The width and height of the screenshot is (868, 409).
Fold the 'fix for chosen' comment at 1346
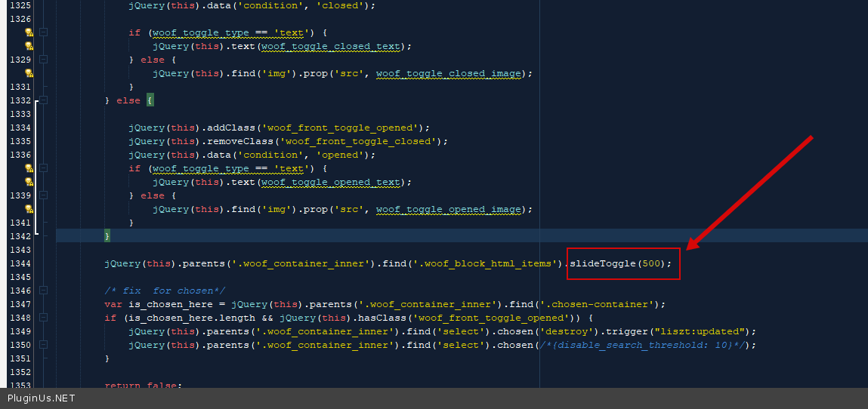44,291
